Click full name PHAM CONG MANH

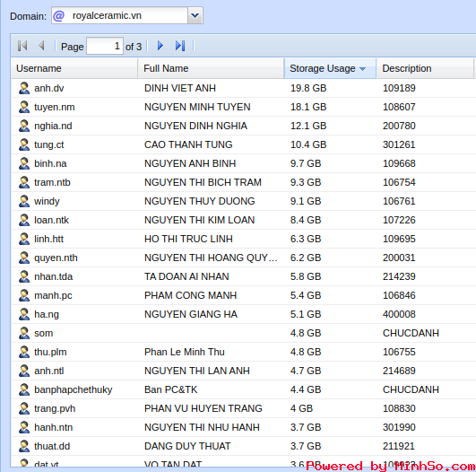coord(190,295)
